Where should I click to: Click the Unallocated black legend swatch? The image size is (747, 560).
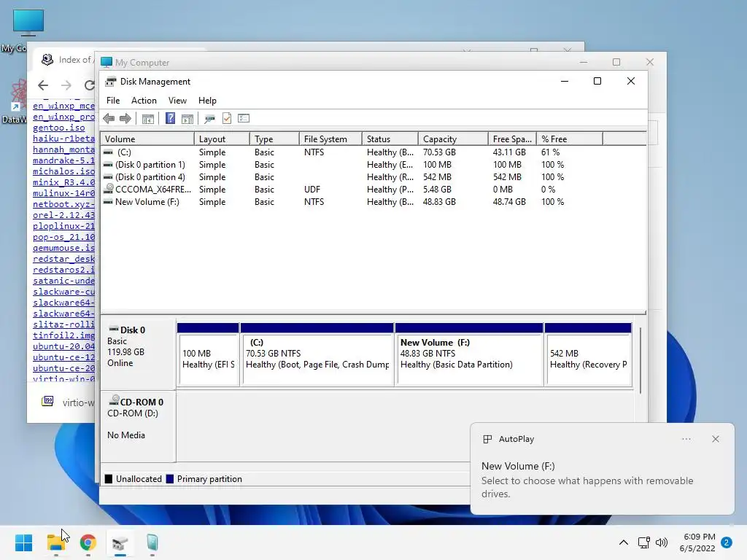[109, 479]
